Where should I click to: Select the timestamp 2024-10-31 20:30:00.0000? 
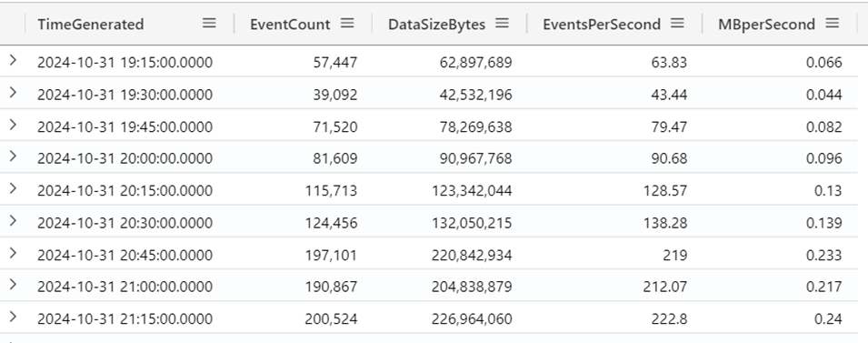tap(125, 223)
